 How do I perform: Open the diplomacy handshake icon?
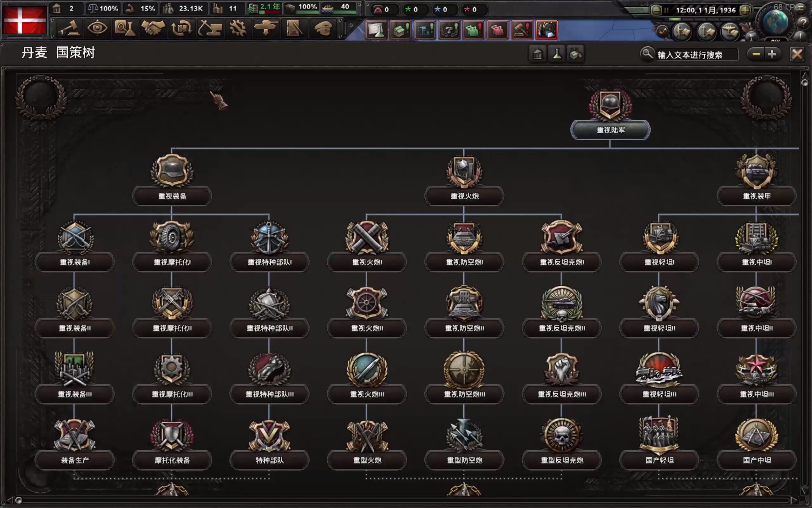pos(153,28)
